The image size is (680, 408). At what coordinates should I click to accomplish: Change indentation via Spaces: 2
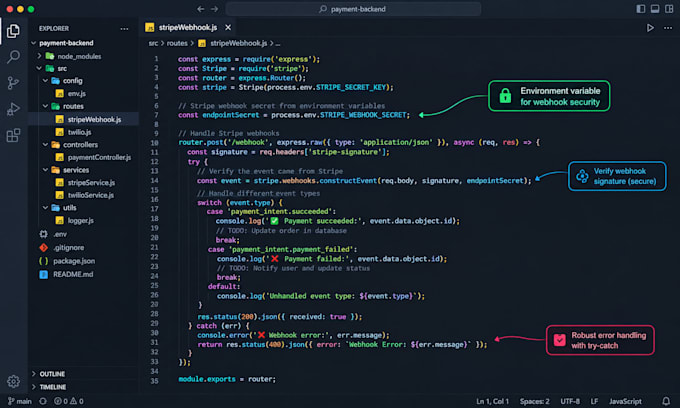(535, 401)
